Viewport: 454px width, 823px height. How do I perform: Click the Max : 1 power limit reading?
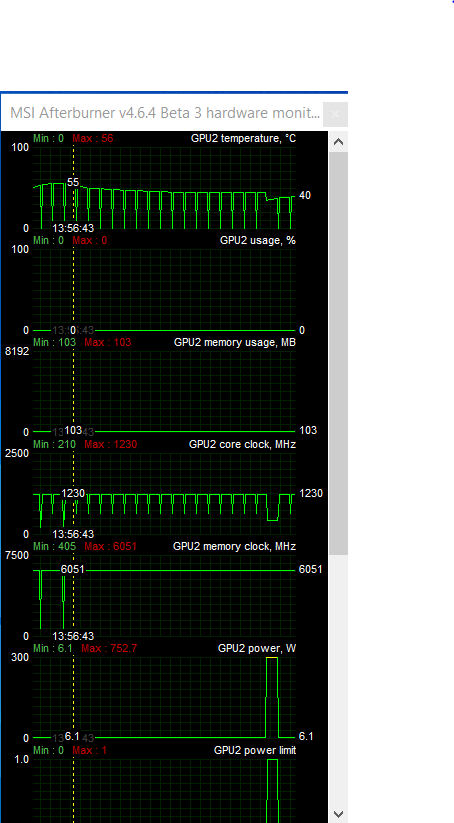click(x=89, y=751)
